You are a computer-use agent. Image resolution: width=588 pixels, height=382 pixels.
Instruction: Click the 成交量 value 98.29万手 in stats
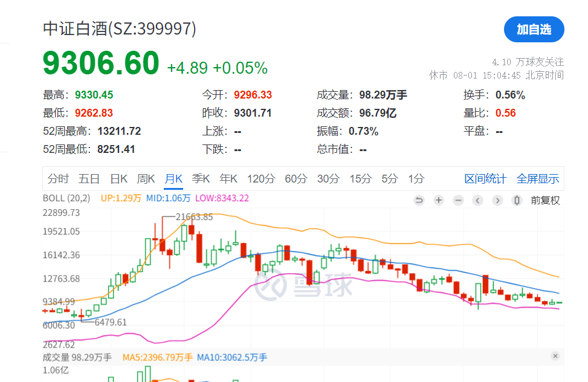(x=383, y=95)
